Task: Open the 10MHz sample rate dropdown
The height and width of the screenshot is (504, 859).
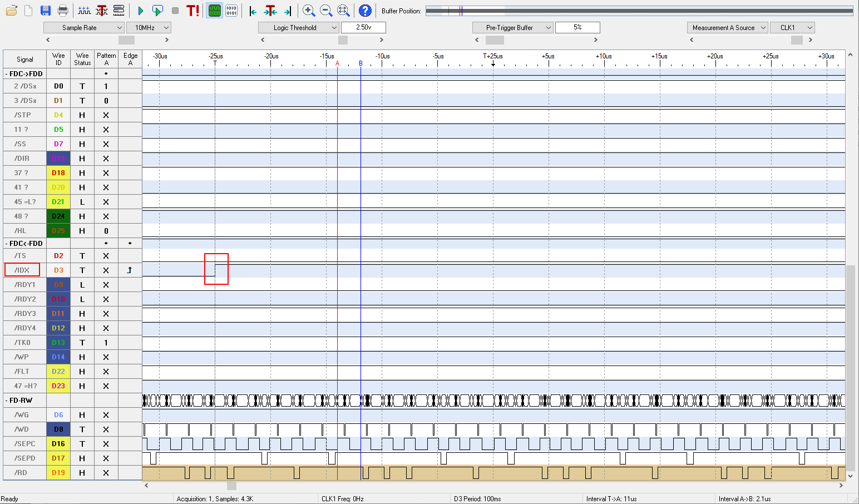Action: point(149,27)
